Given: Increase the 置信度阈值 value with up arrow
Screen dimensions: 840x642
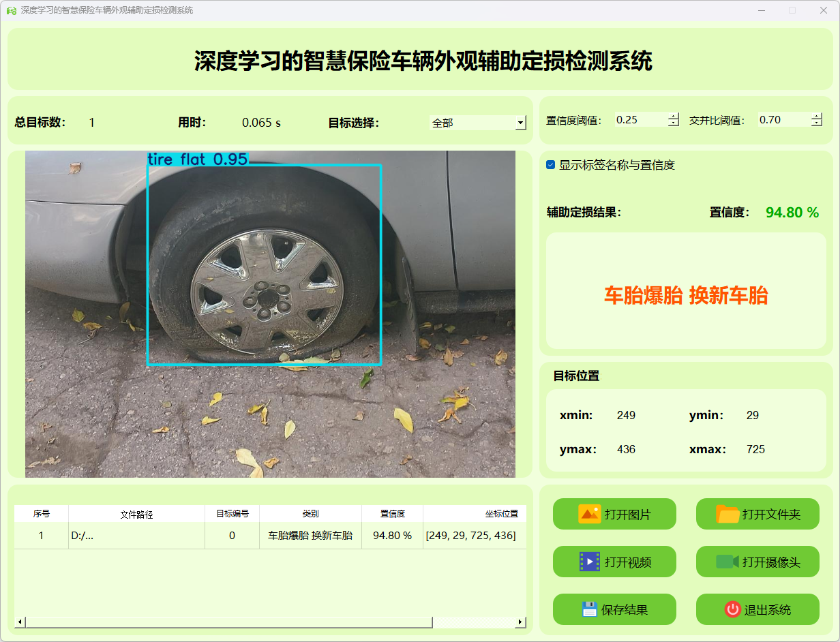Looking at the screenshot, I should pyautogui.click(x=674, y=116).
